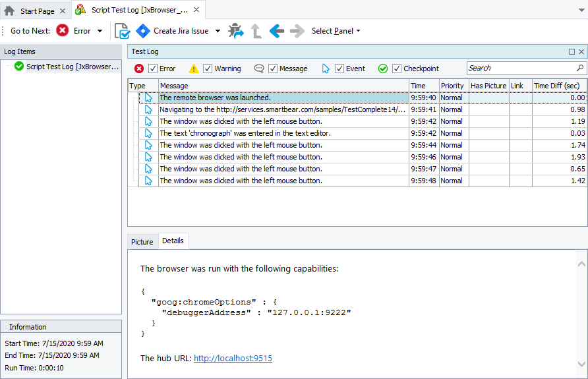Open the Go to Next Error dropdown arrow
The height and width of the screenshot is (379, 588).
[100, 31]
